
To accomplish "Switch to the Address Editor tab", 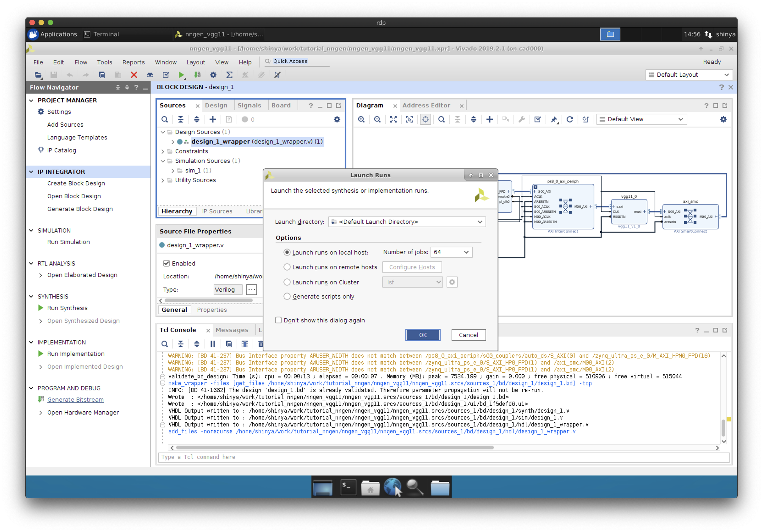I will pos(426,105).
